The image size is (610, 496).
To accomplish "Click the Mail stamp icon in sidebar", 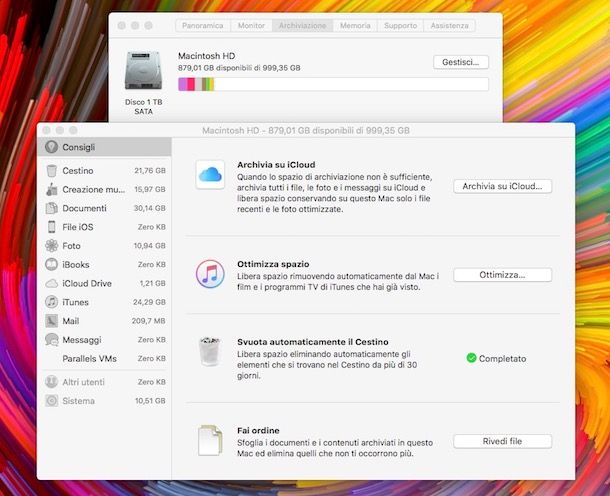I will 51,321.
